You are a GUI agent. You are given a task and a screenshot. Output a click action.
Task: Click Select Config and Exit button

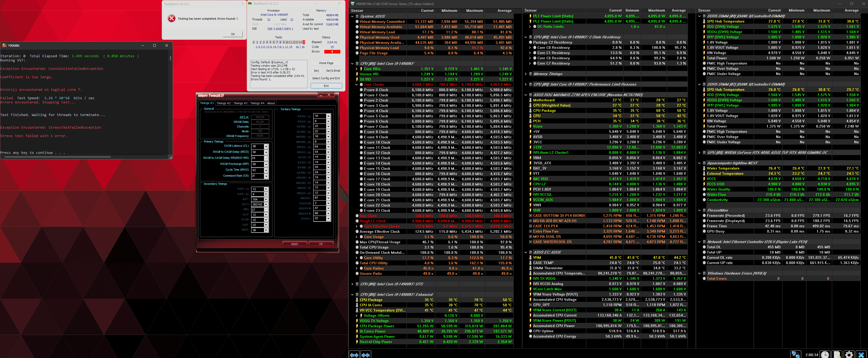click(326, 78)
